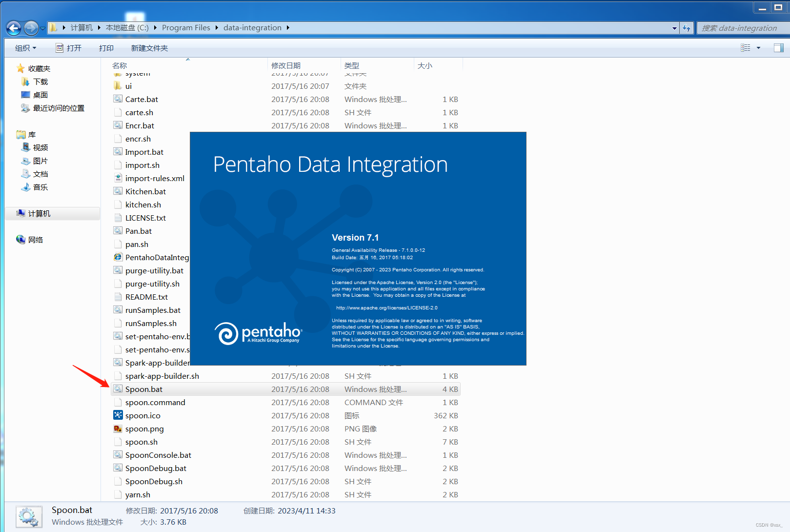Screen dimensions: 790x532
Task: Select the SpoonDebug.sh file name
Action: [x=154, y=481]
